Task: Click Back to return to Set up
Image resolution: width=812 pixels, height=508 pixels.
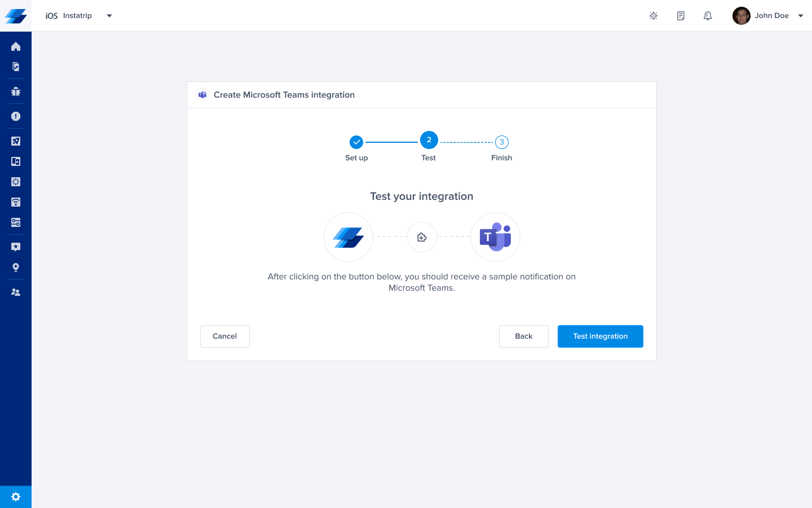Action: (523, 336)
